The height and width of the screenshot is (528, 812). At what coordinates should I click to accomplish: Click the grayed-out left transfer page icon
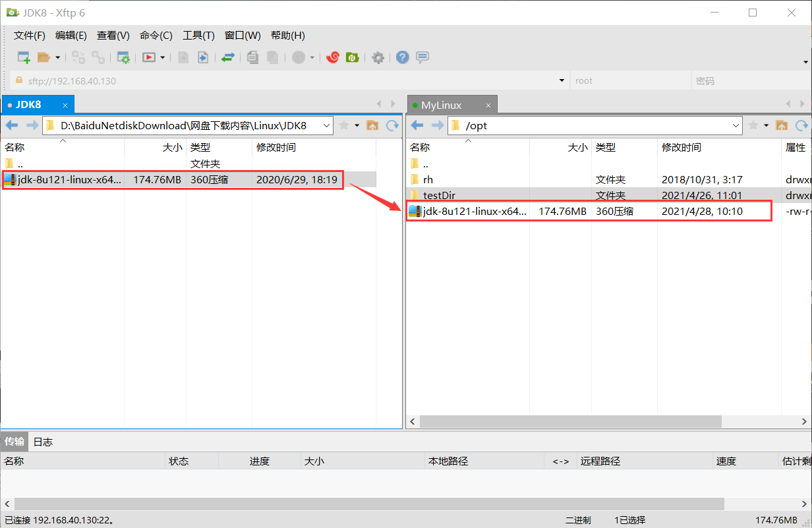coord(183,57)
